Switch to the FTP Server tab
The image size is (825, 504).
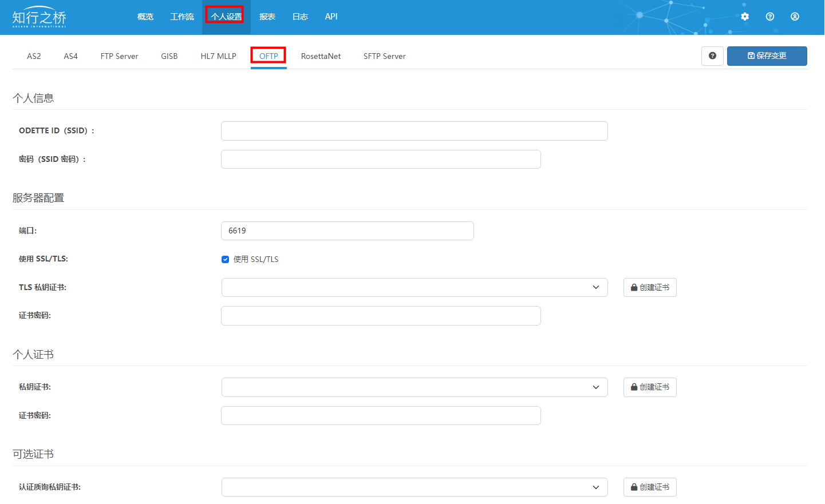click(x=120, y=56)
